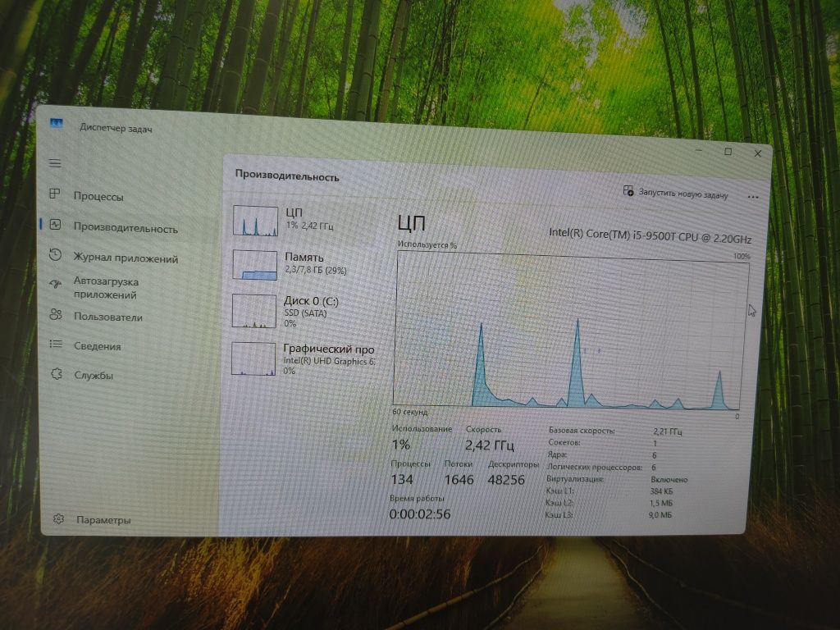Screen dimensions: 840x630
Task: Open Параметры settings
Action: pyautogui.click(x=103, y=519)
